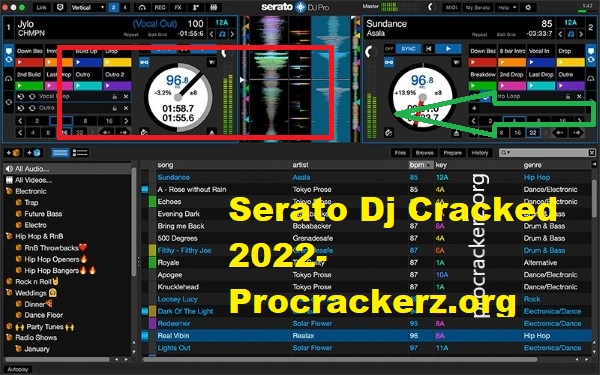The height and width of the screenshot is (375, 600).
Task: Click the headphones side icon on deck 1
Action: 8,79
